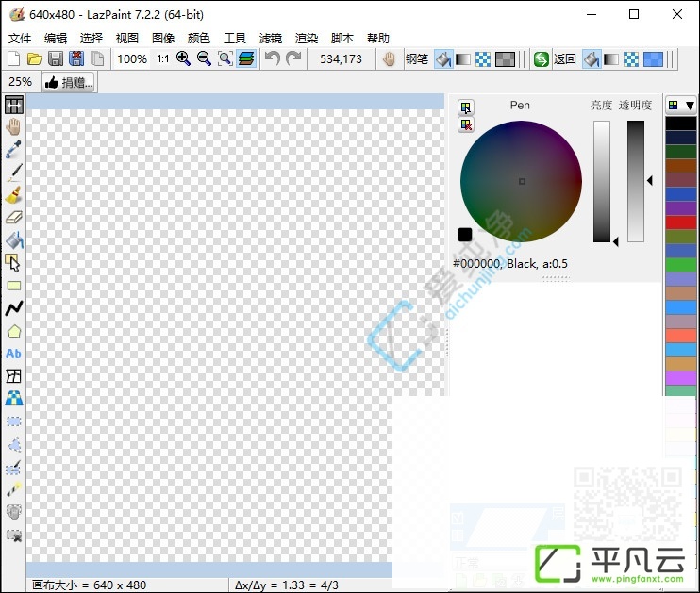Open the 选择 menu
The height and width of the screenshot is (593, 700).
click(x=92, y=38)
